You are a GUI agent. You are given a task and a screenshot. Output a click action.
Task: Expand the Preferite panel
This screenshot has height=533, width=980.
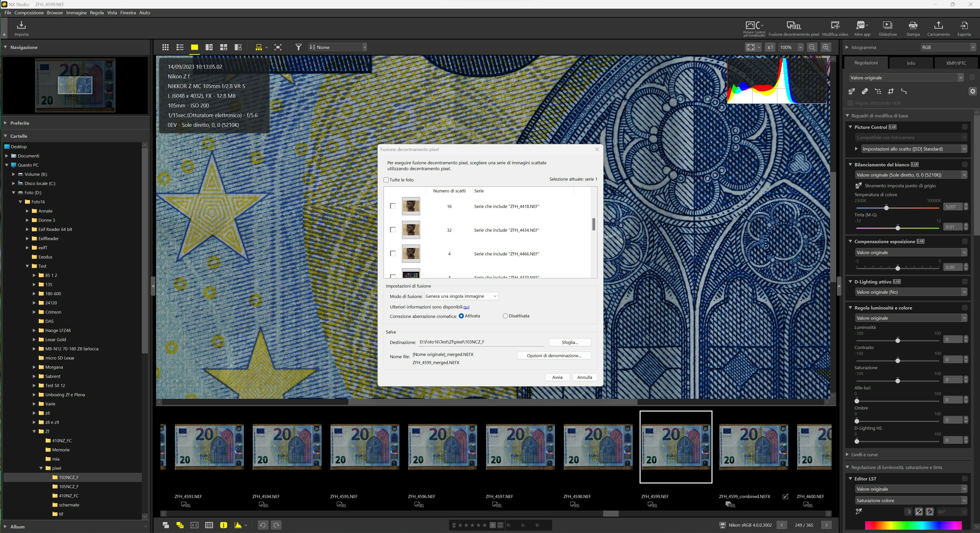pos(5,123)
